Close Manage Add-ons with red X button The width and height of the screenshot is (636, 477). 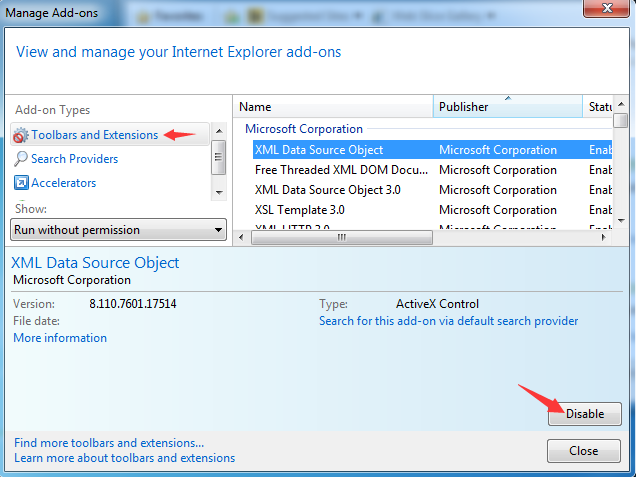(x=607, y=8)
